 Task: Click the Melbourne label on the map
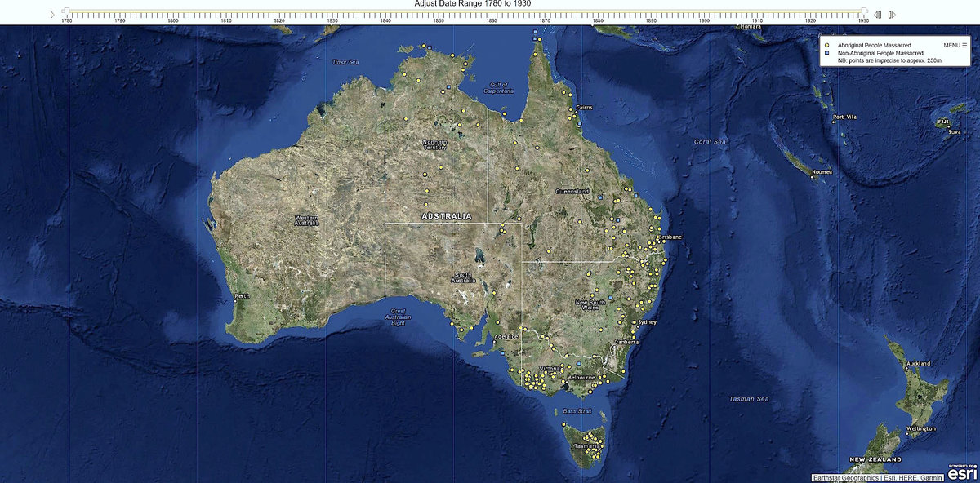pyautogui.click(x=582, y=379)
